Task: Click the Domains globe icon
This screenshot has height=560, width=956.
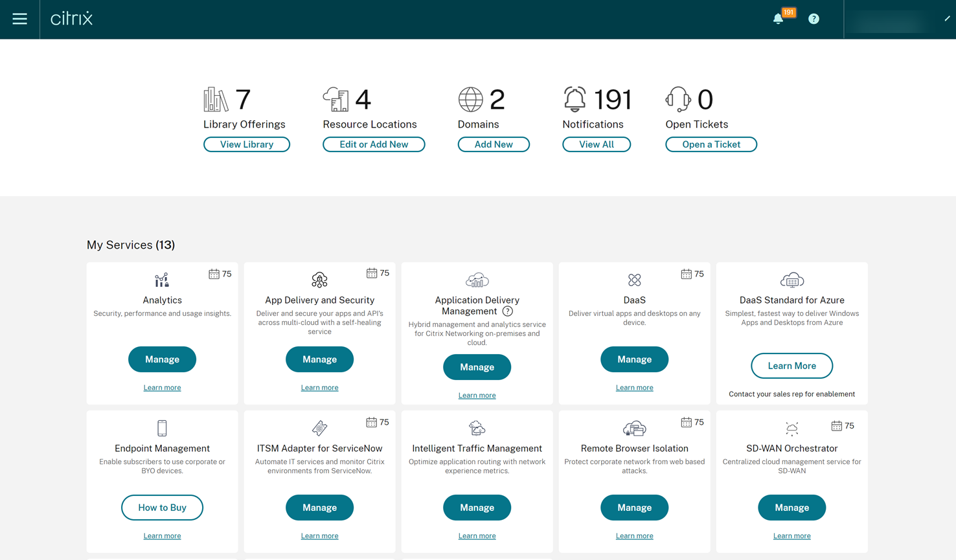Action: (471, 100)
